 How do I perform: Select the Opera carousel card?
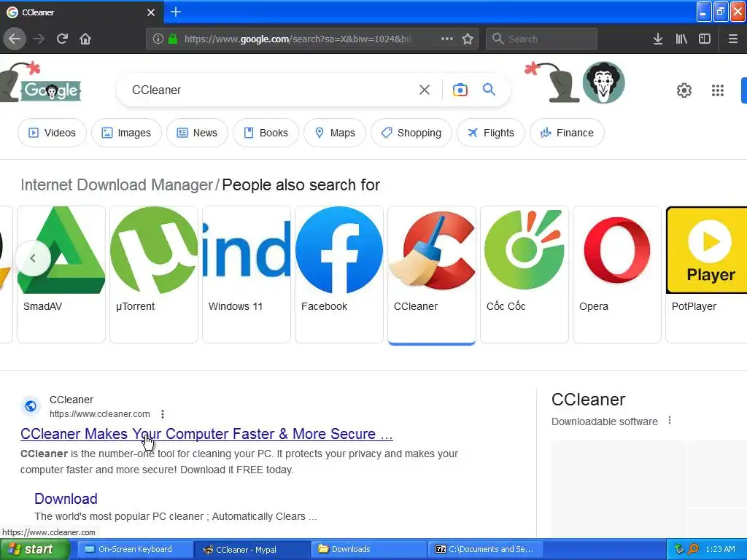(x=617, y=274)
